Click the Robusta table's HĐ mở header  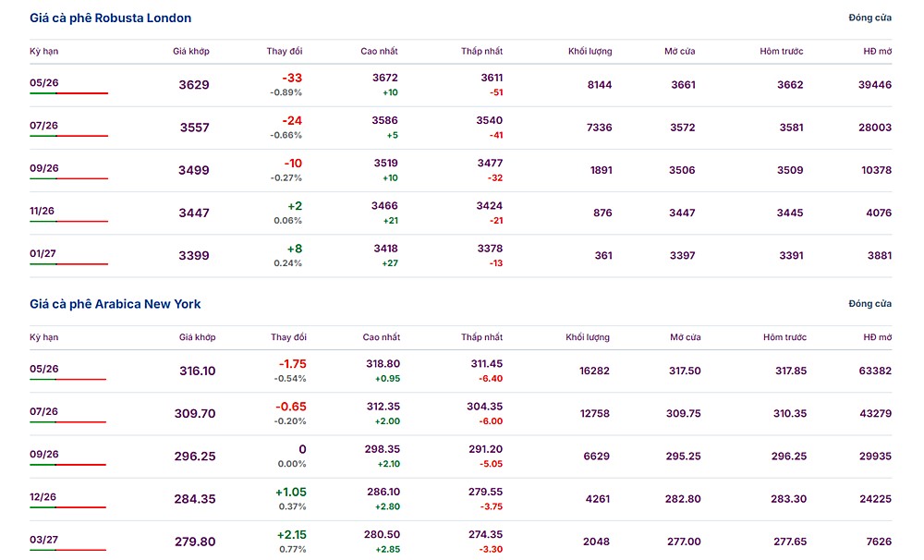[x=878, y=52]
